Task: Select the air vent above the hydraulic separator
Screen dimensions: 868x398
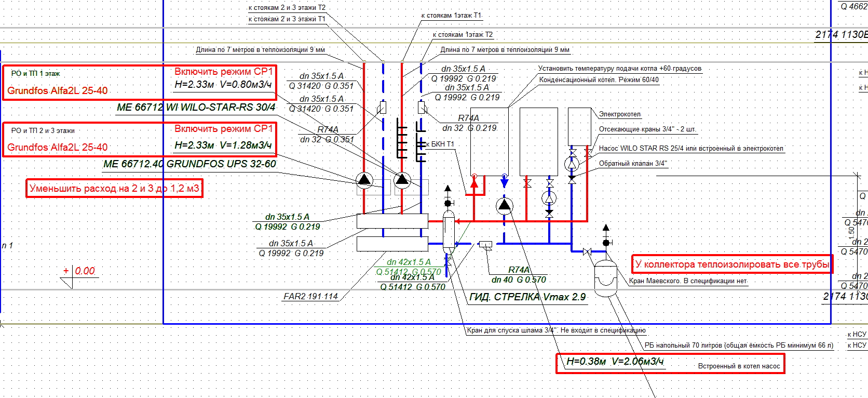Action: [448, 197]
